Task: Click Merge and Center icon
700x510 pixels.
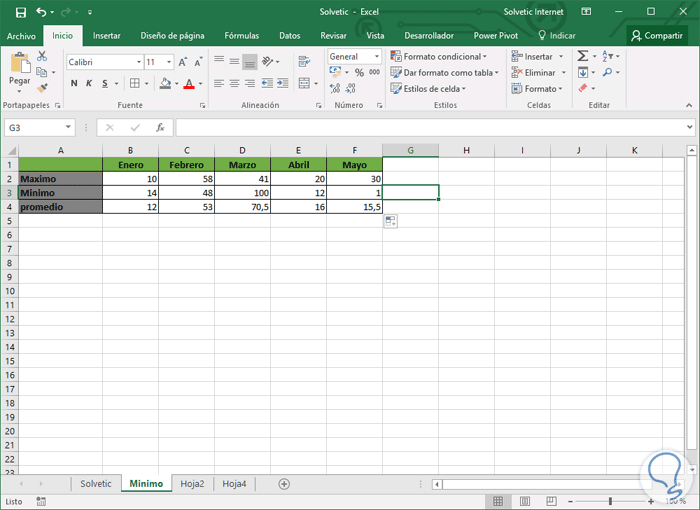Action: coord(304,83)
